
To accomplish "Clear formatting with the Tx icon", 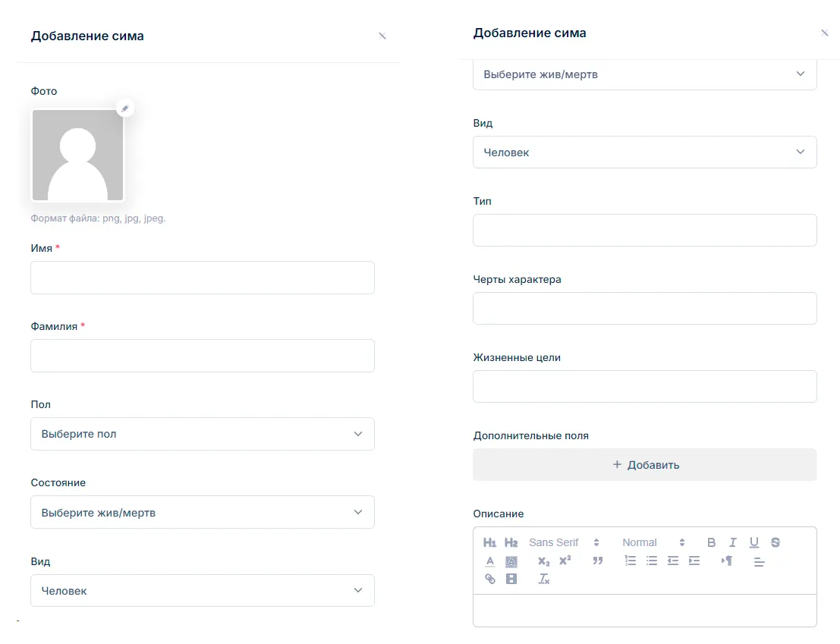I will pyautogui.click(x=544, y=579).
